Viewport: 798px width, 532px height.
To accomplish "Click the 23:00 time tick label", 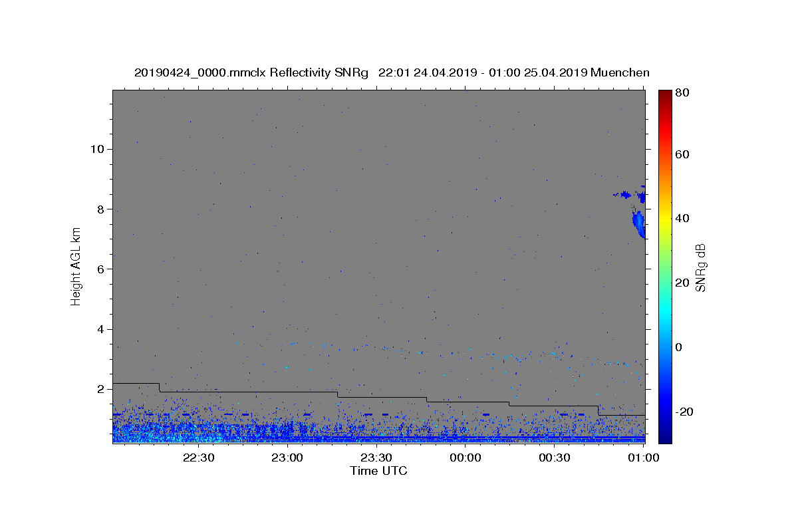I will click(x=287, y=458).
